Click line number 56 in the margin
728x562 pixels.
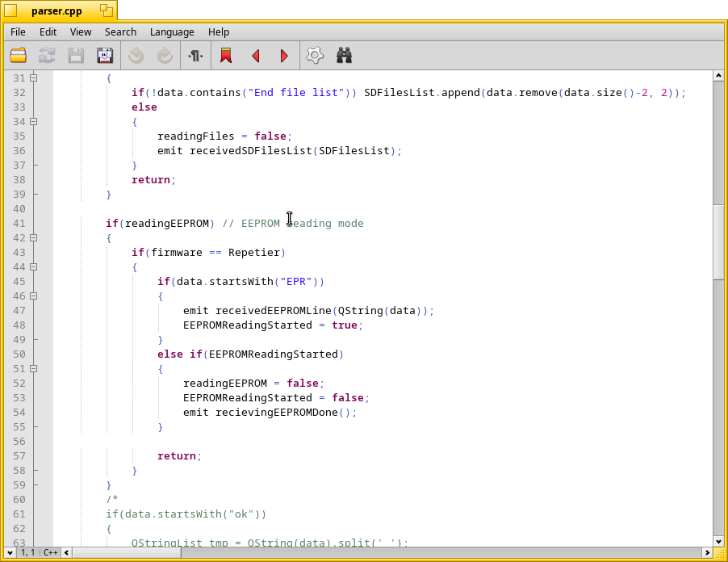click(19, 441)
